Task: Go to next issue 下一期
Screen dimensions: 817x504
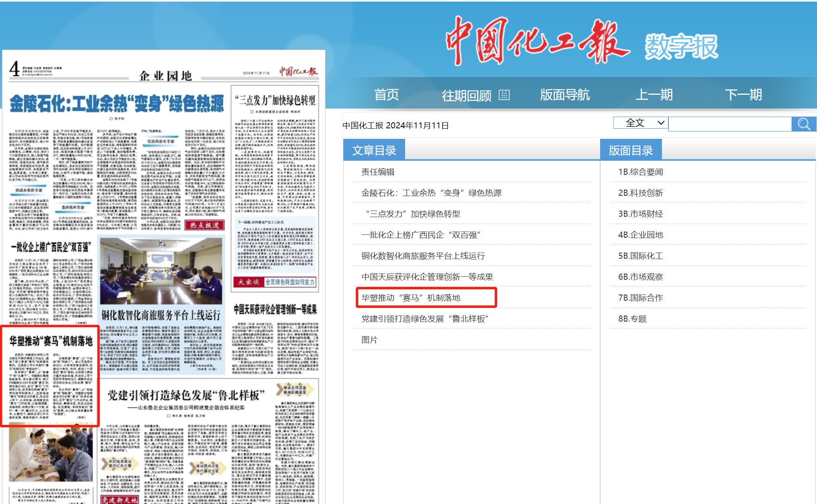Action: 743,95
